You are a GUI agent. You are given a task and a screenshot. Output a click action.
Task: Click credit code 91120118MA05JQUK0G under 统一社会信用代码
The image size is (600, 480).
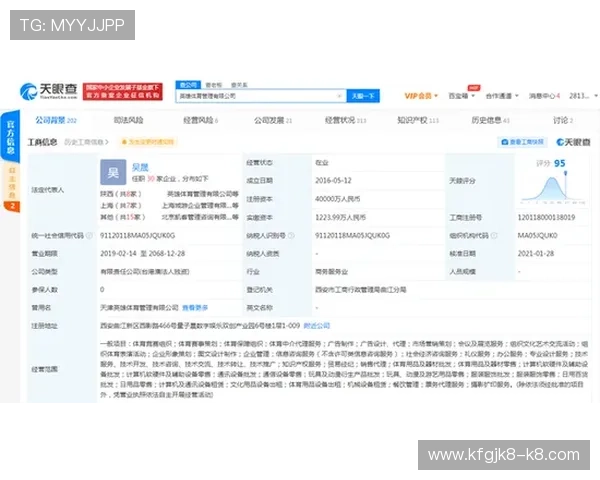(x=137, y=235)
